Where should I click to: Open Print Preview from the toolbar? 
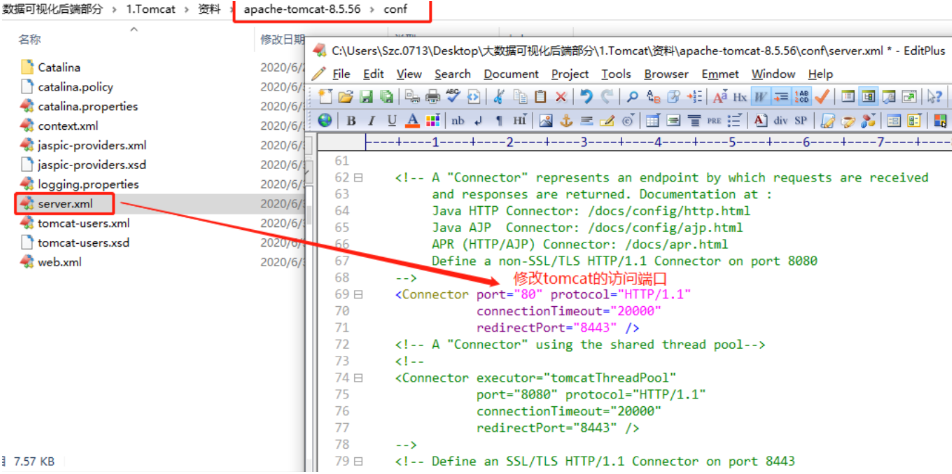(412, 96)
